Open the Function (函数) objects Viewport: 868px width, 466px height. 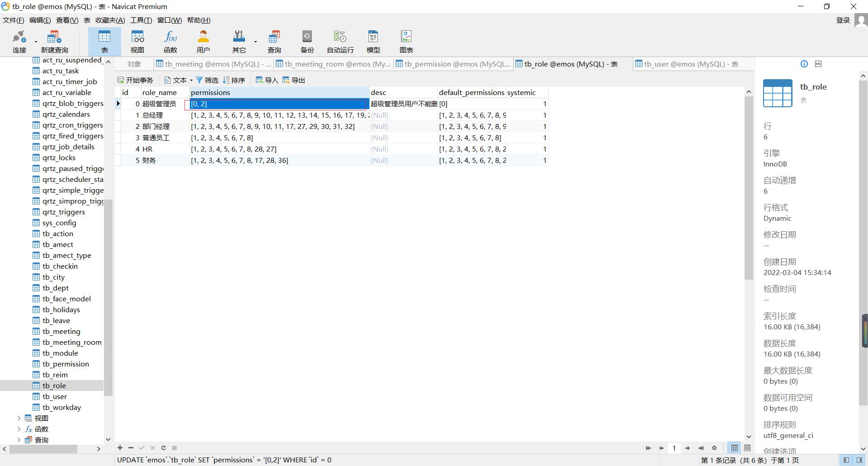point(170,42)
